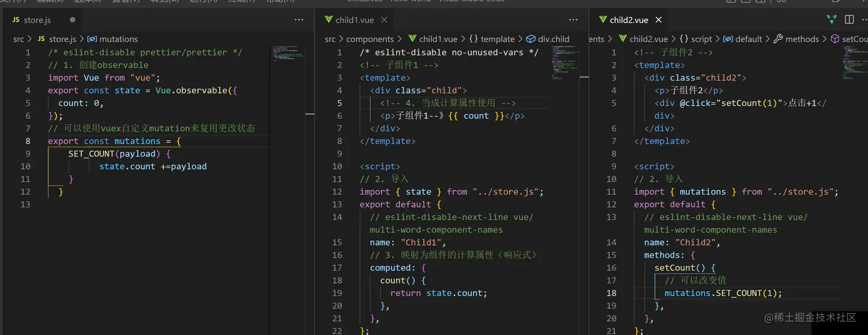Image resolution: width=868 pixels, height=335 pixels.
Task: Close the child1.vue tab
Action: coord(384,20)
